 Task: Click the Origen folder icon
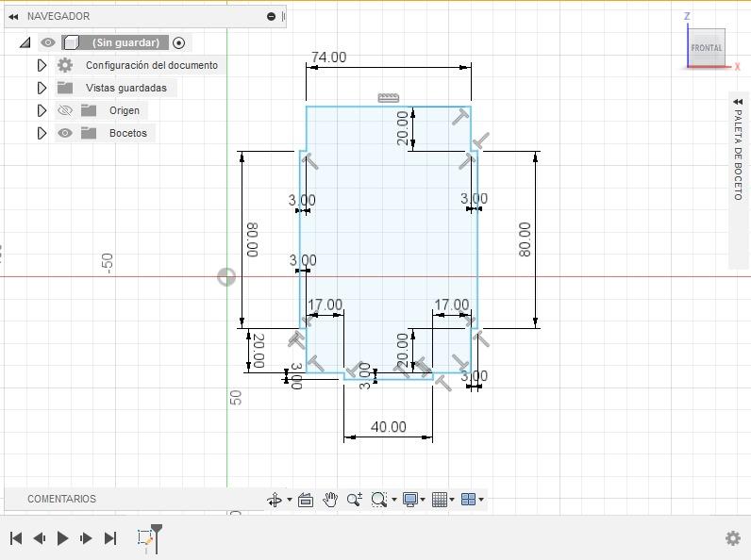tap(89, 110)
